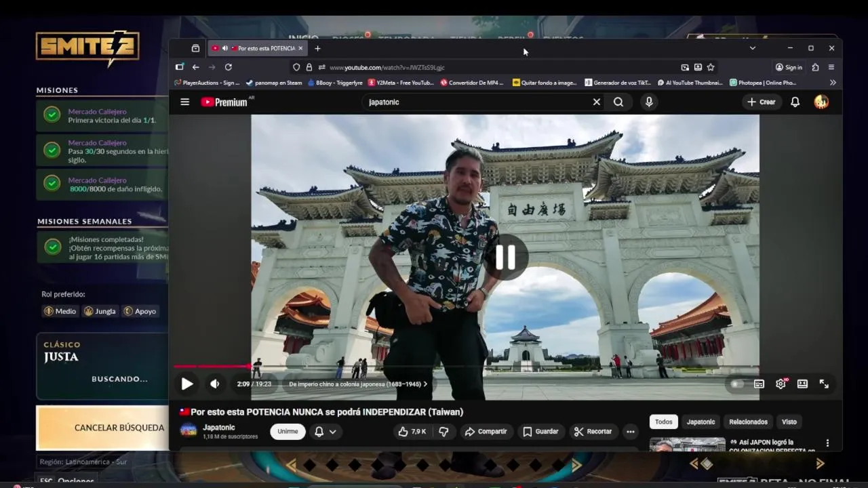868x488 pixels.
Task: Clear the japatonic search text
Action: [597, 102]
